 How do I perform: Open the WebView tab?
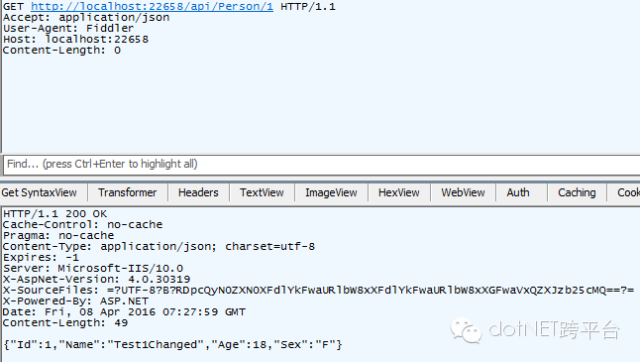pyautogui.click(x=463, y=193)
